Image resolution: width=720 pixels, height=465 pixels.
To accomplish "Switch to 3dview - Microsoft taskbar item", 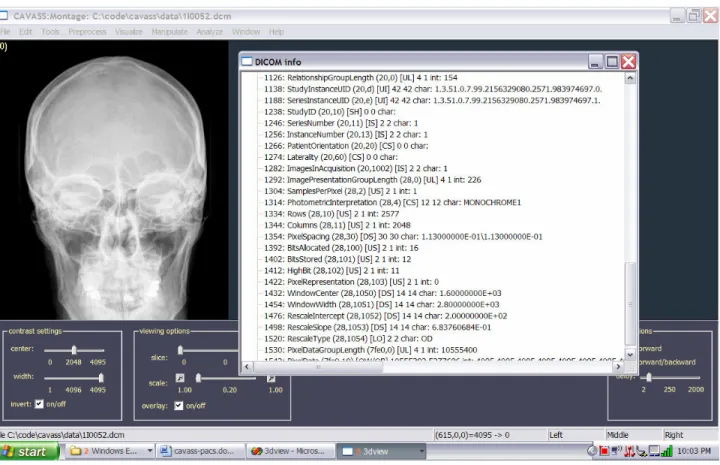I will [x=290, y=451].
